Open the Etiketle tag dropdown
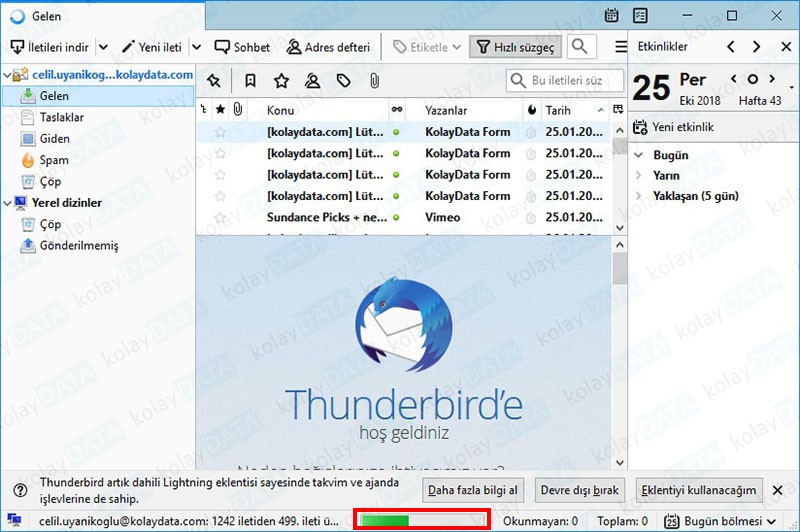 pos(427,47)
